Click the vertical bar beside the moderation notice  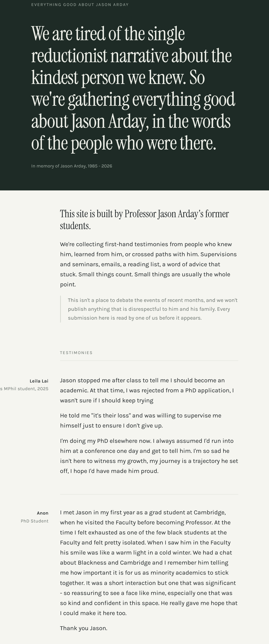click(61, 309)
